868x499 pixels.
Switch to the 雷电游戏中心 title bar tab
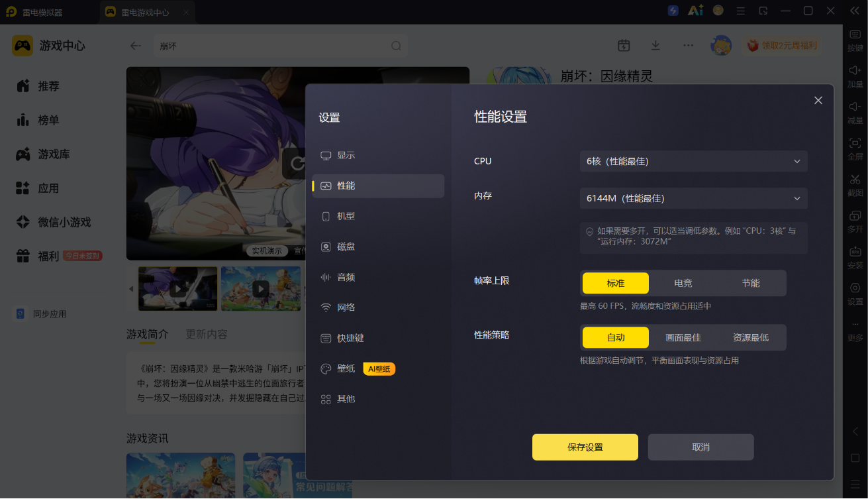[x=146, y=12]
